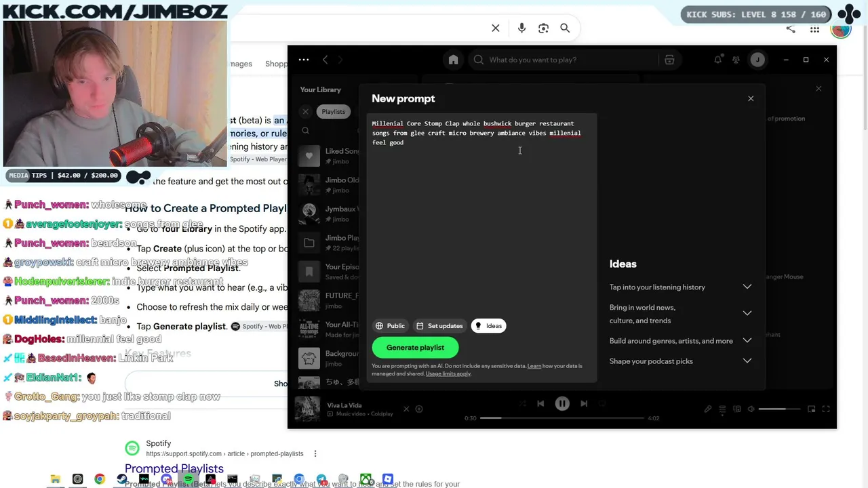868x488 pixels.
Task: Skip to the previous track
Action: coord(540,403)
